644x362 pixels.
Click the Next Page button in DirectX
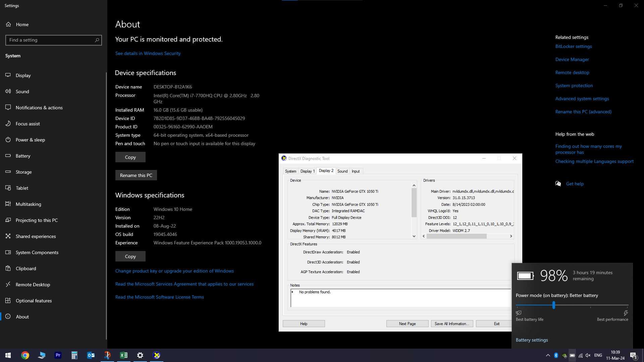(x=407, y=323)
